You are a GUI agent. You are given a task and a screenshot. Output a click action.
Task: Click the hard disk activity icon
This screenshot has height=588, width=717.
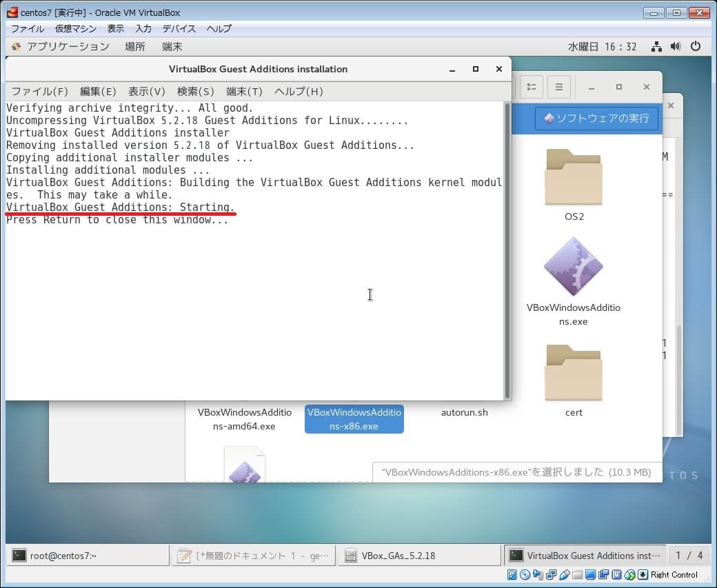click(512, 575)
